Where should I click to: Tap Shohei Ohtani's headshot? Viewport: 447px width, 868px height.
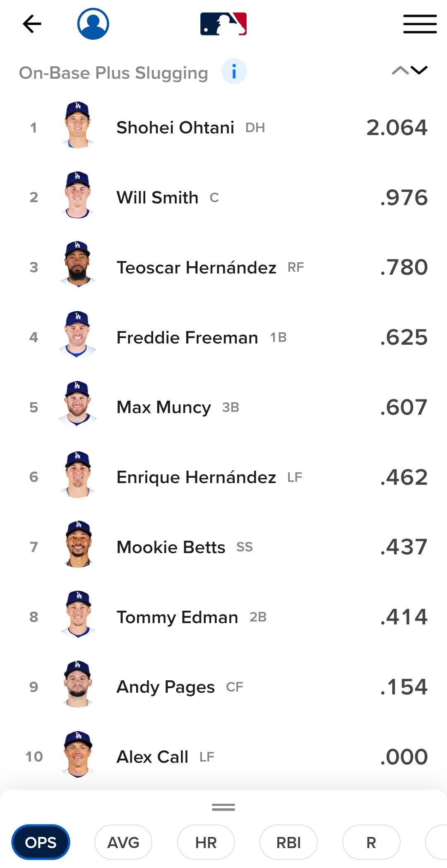click(x=77, y=125)
